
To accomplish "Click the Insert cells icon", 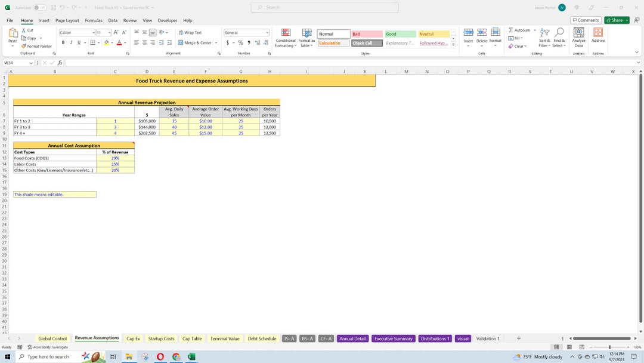I will (x=468, y=32).
